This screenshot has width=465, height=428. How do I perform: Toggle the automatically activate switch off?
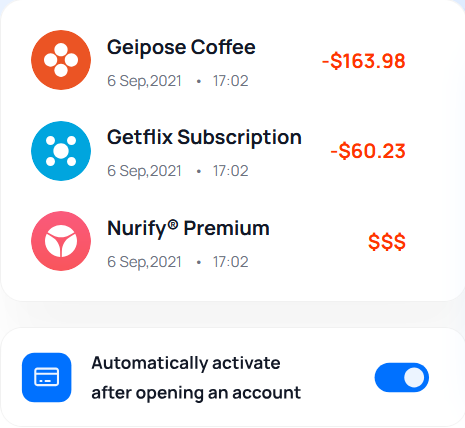pos(402,377)
